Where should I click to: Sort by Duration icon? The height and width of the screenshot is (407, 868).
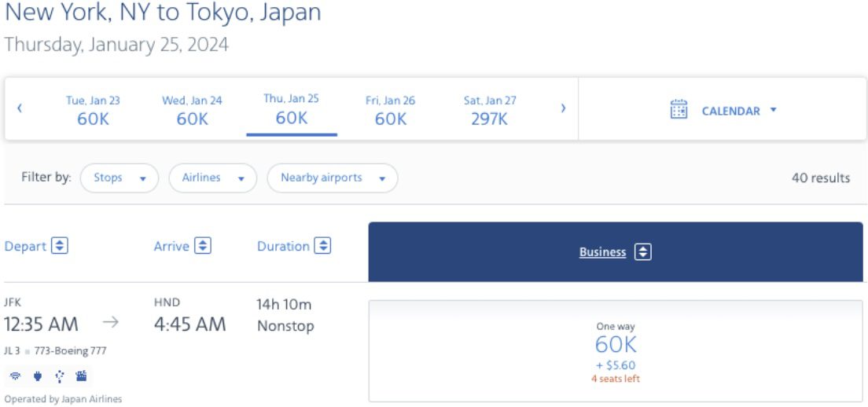(x=322, y=245)
